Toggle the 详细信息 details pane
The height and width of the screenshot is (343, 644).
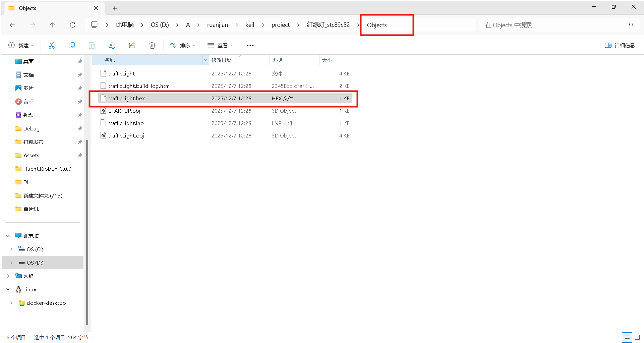[620, 45]
